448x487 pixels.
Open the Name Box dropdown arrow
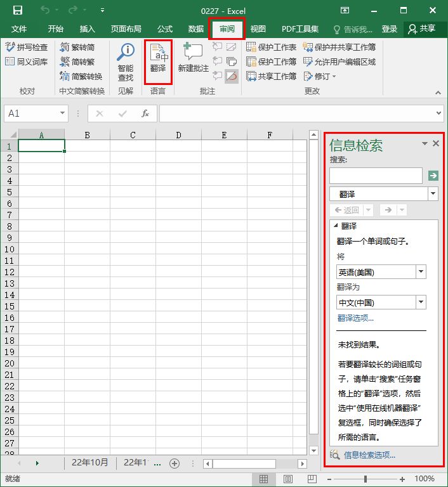coord(62,113)
